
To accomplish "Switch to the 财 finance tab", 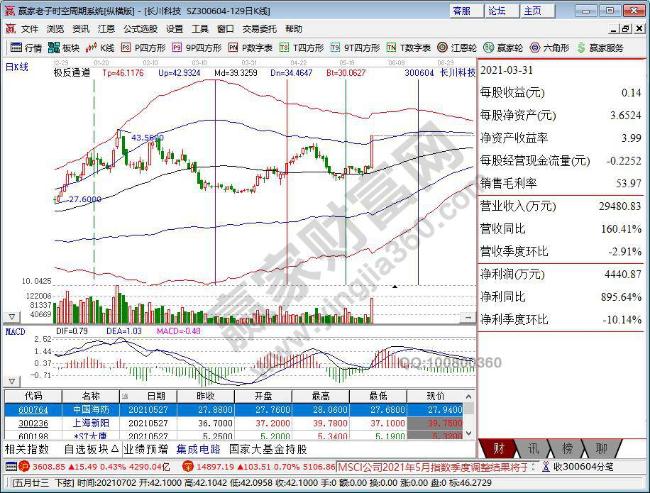I will tap(498, 448).
